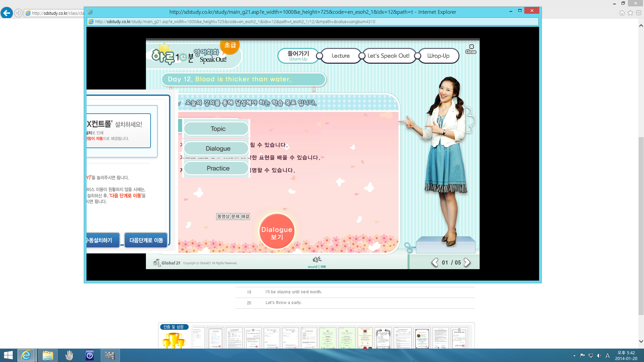Image resolution: width=644 pixels, height=362 pixels.
Task: Click the Close icon in lesson player
Action: [471, 49]
